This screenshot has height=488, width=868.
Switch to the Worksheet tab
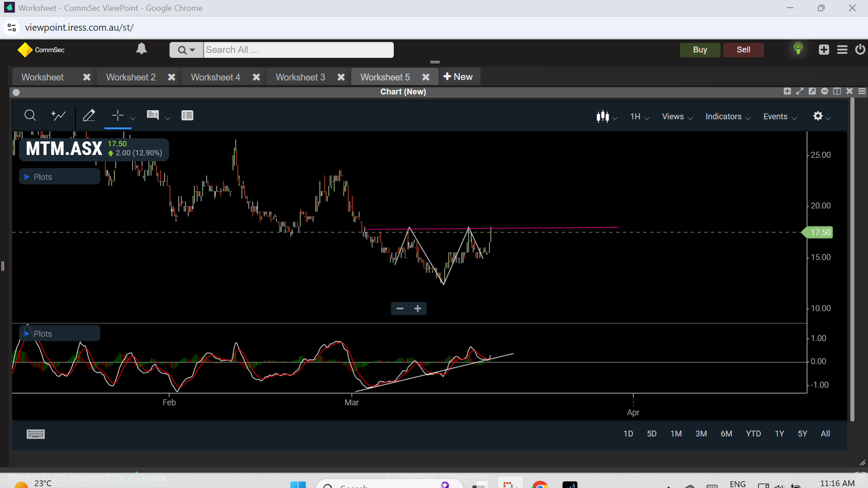42,77
